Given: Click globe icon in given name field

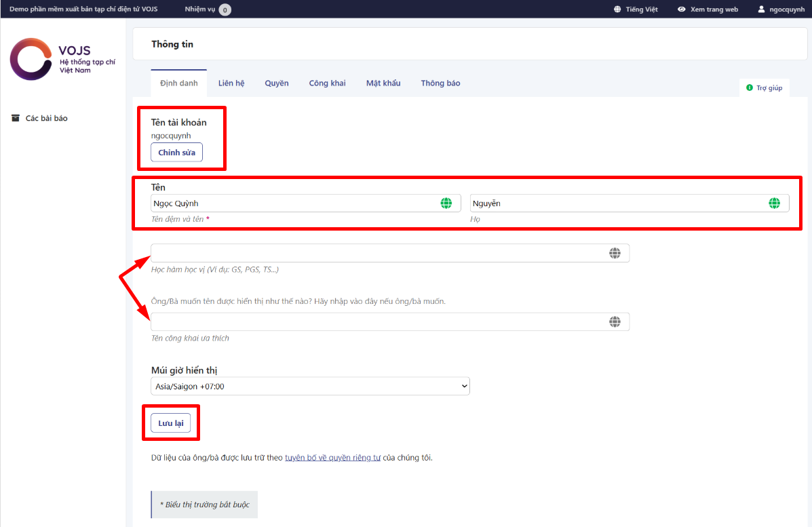Looking at the screenshot, I should pyautogui.click(x=446, y=203).
